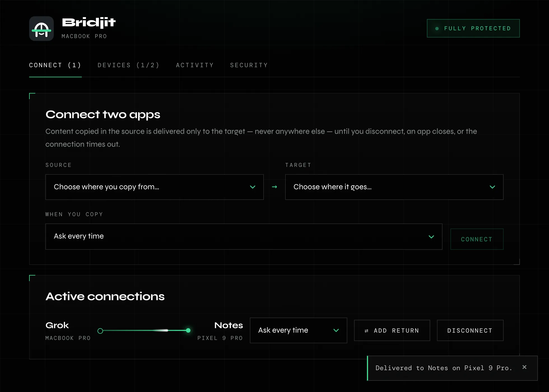Add a return connection for Grok to Notes

click(x=392, y=330)
